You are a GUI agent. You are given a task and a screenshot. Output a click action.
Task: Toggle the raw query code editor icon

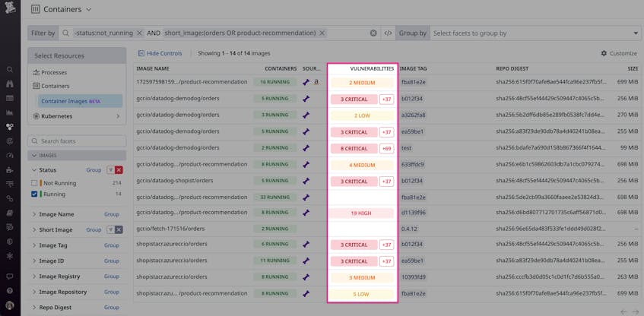[388, 33]
